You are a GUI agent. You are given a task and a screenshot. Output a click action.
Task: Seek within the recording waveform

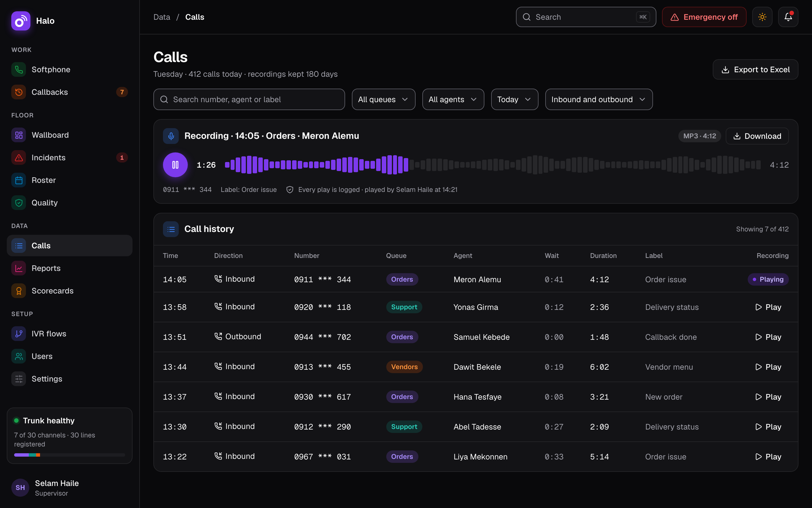(492, 165)
